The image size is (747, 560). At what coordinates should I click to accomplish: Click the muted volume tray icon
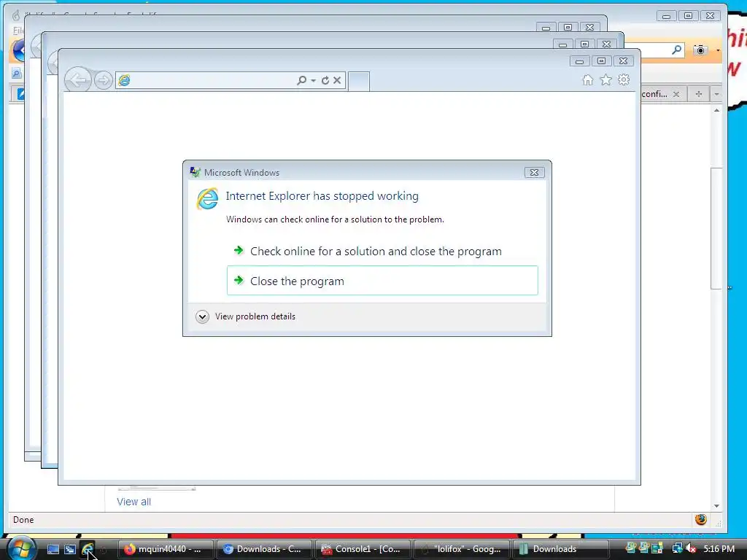(x=691, y=548)
